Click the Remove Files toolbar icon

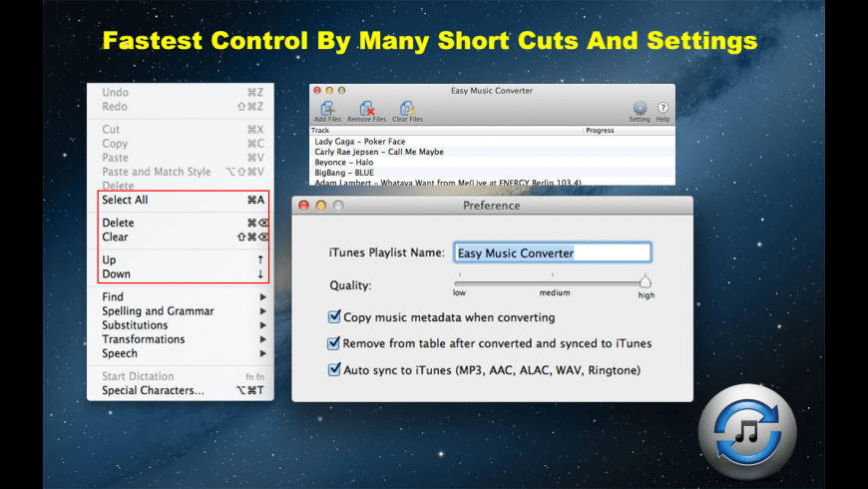(x=366, y=112)
